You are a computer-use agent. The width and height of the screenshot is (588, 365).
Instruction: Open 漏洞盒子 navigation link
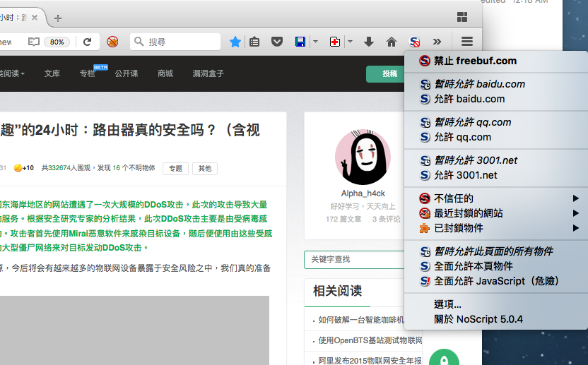(208, 73)
